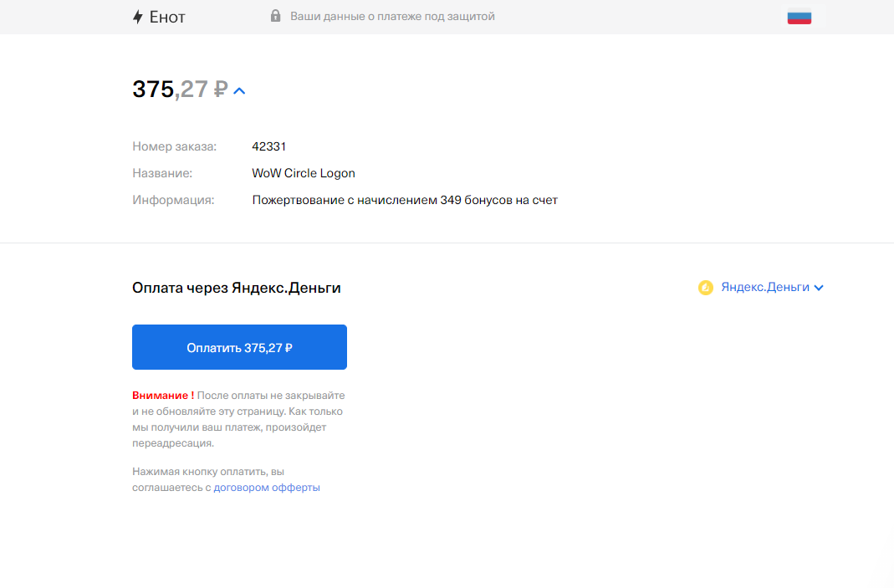Click the Енот brand name
Screen dimensions: 894x588
(x=167, y=17)
